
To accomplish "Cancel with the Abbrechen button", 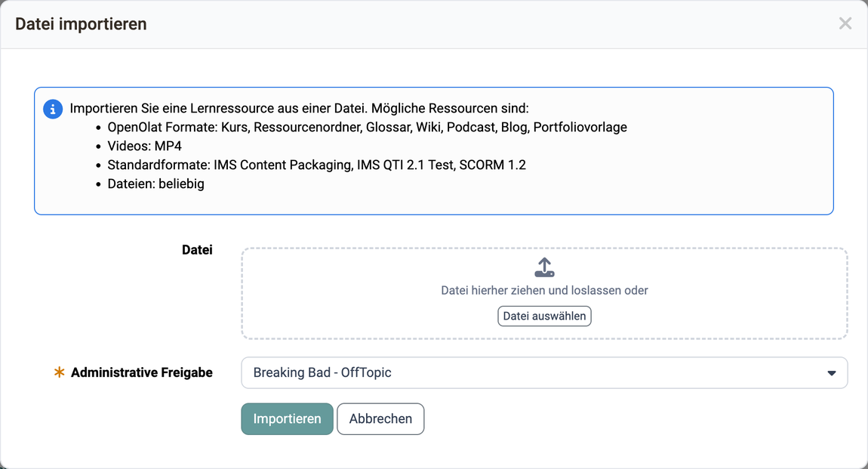I will tap(380, 419).
